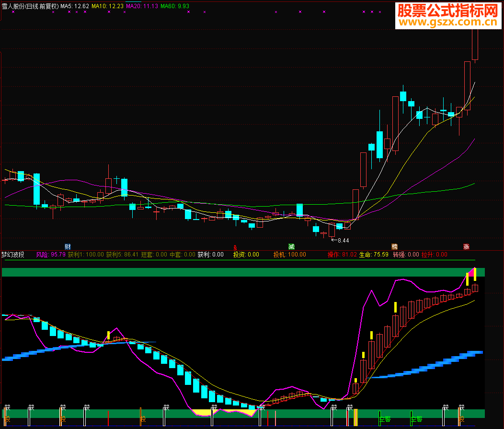Click the 8.44 lowest price label
Screen dimensions: 504x429
[x=343, y=241]
